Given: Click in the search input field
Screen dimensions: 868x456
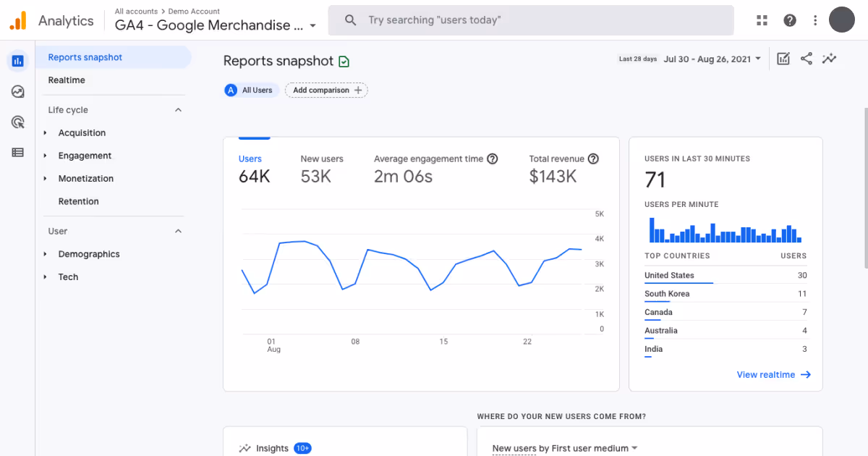Looking at the screenshot, I should (x=531, y=20).
